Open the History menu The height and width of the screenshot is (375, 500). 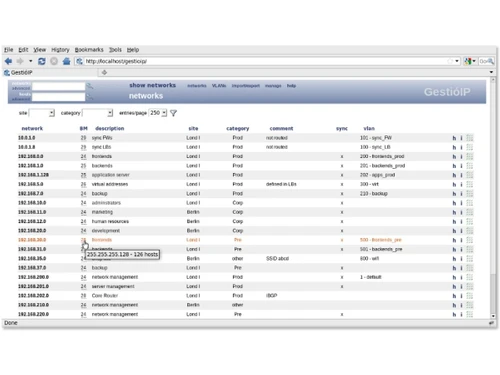click(x=60, y=50)
